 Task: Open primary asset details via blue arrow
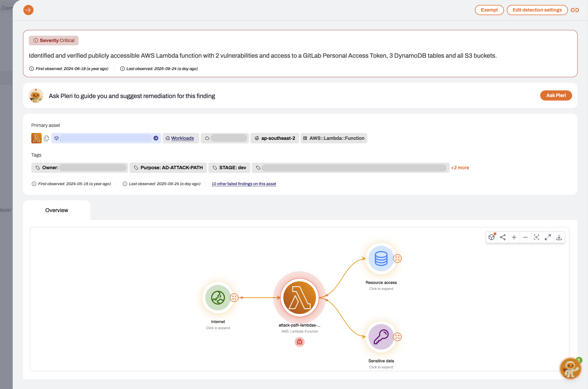[156, 138]
